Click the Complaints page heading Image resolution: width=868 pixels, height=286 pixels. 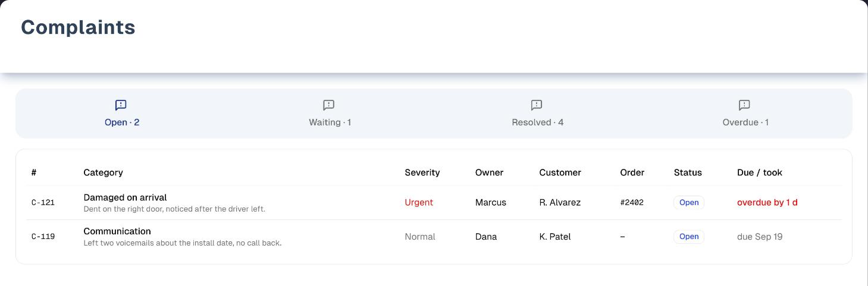(x=79, y=28)
